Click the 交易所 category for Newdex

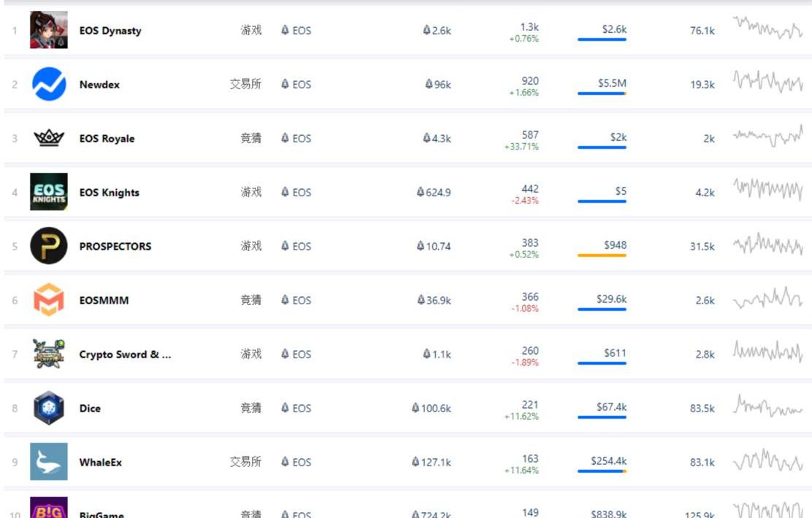tap(245, 84)
